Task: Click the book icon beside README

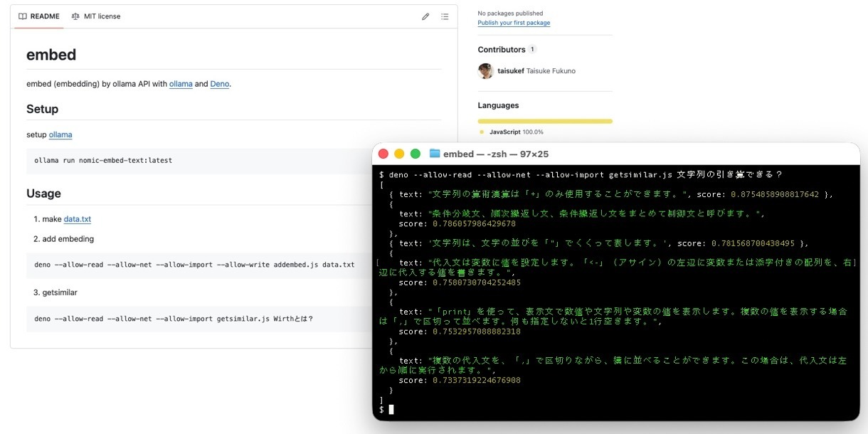Action: (23, 16)
